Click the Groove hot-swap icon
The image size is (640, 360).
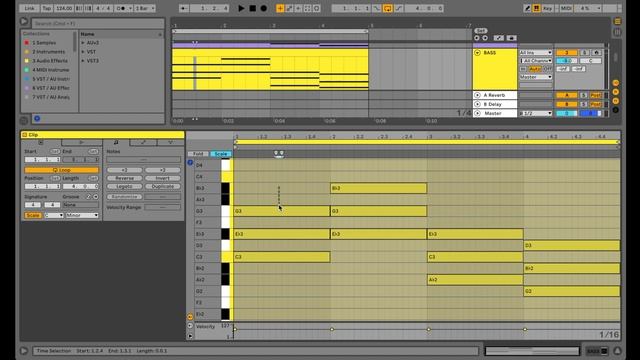coord(89,197)
